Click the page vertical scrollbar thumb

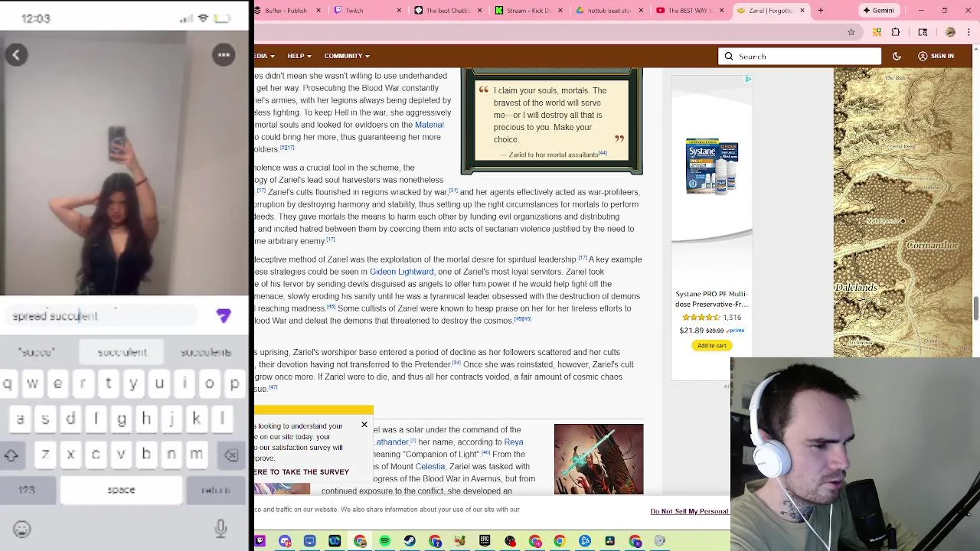(x=975, y=309)
